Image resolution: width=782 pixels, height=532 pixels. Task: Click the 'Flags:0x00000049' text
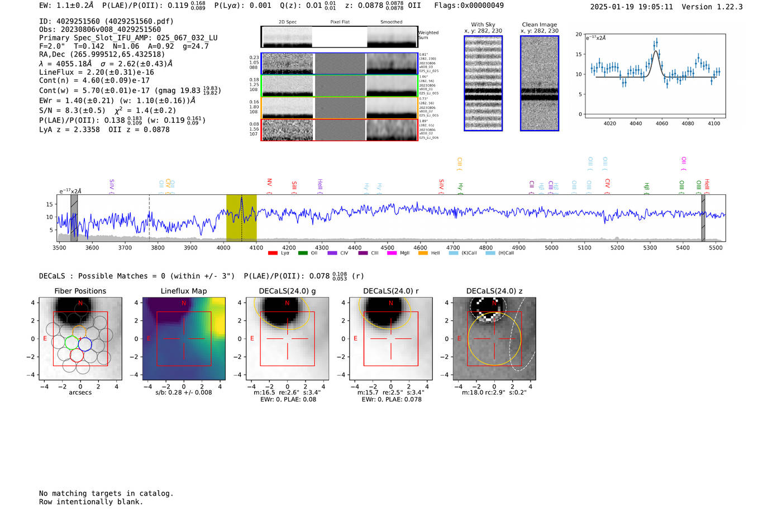coord(469,6)
